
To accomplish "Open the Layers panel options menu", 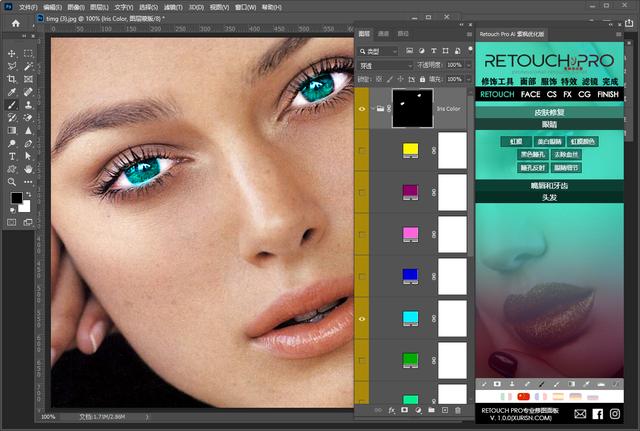I will 469,34.
